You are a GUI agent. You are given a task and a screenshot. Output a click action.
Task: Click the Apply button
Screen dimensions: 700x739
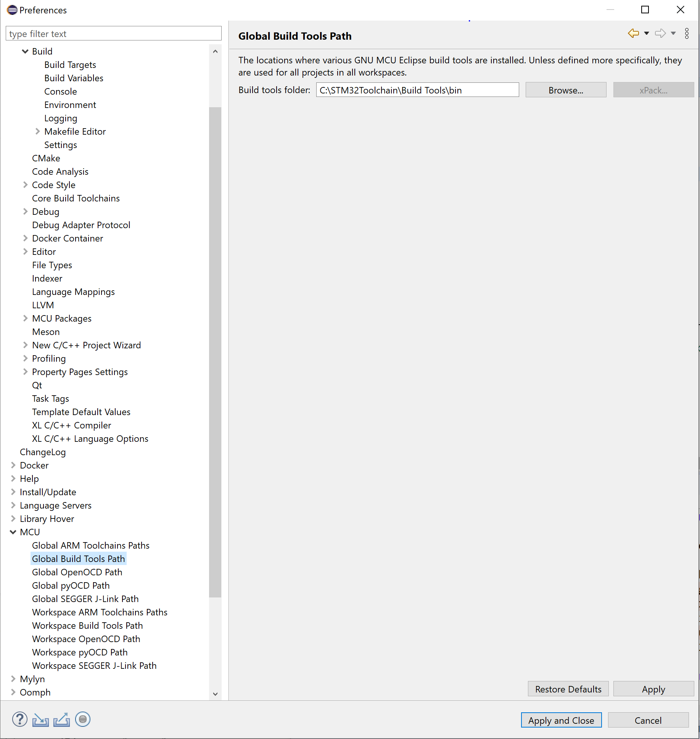[x=653, y=689]
